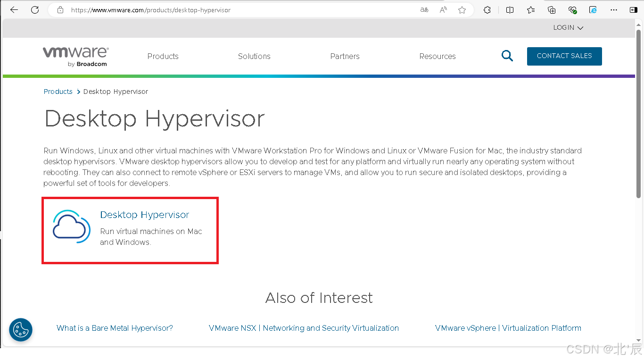Click the Desktop Hypervisor page heading

click(154, 118)
